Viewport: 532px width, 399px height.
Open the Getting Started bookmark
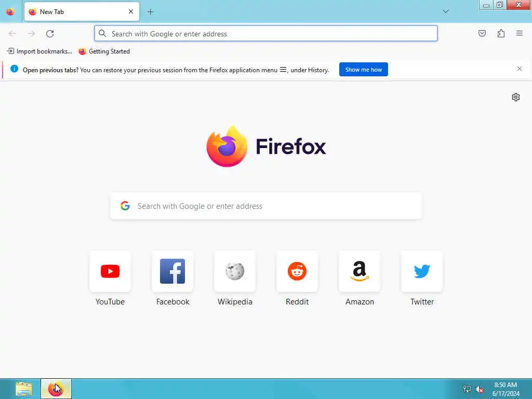pos(104,51)
